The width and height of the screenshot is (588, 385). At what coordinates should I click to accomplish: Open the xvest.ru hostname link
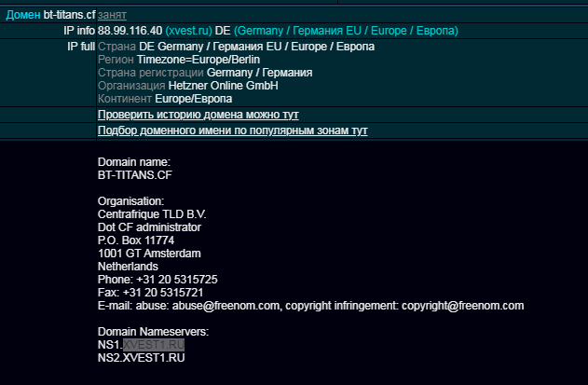(x=189, y=31)
